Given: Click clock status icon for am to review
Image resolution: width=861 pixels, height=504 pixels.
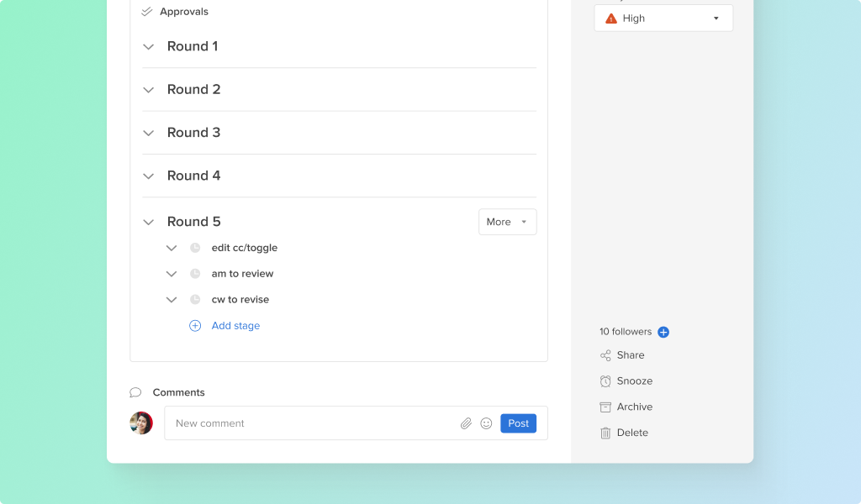Looking at the screenshot, I should 195,274.
